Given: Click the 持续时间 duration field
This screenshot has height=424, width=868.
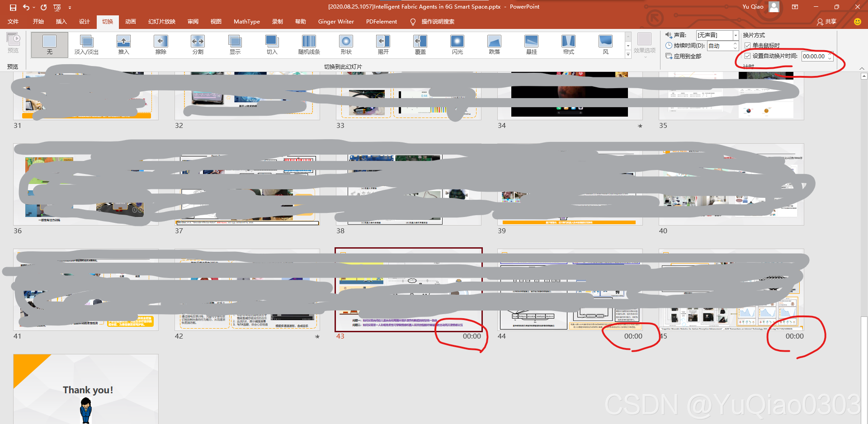Looking at the screenshot, I should pos(720,46).
